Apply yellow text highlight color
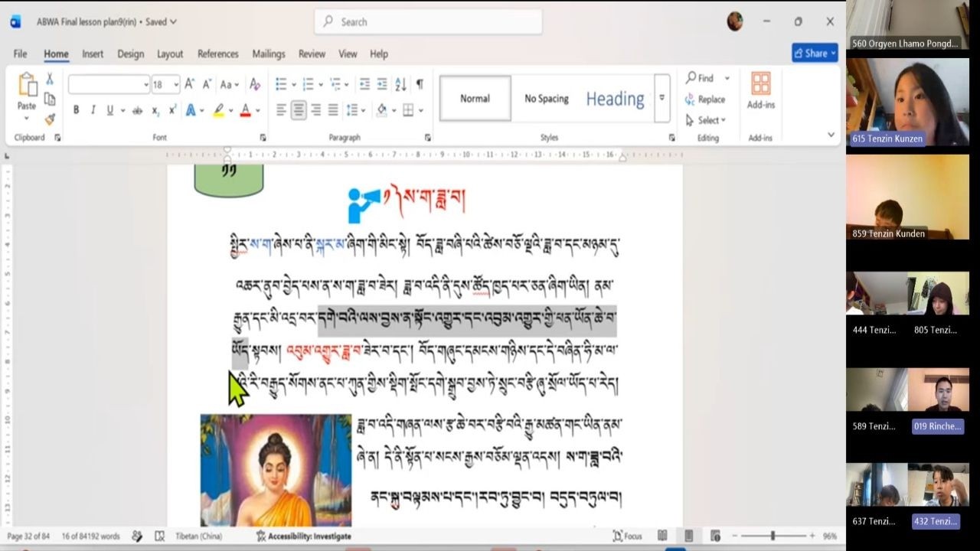Image resolution: width=980 pixels, height=551 pixels. coord(218,110)
